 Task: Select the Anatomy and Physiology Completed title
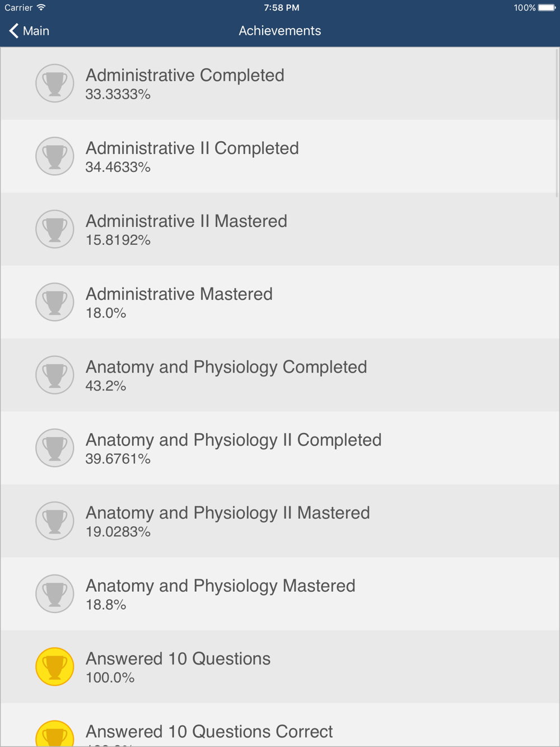pyautogui.click(x=226, y=367)
